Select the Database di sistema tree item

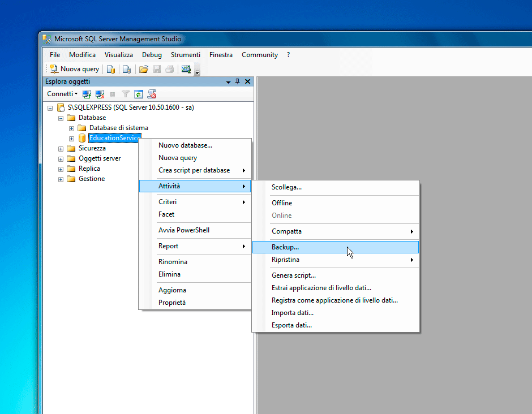[x=119, y=128]
